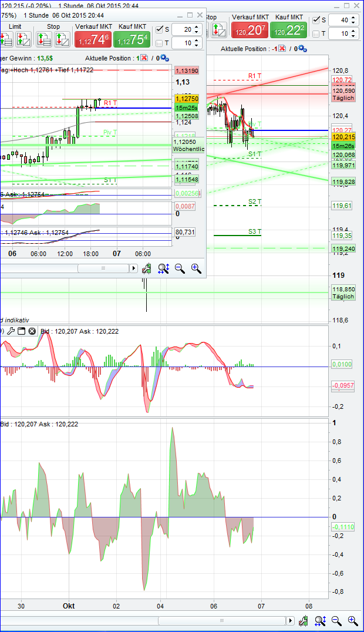The image size is (364, 632).
Task: Zoom in the front EUR/USD chart
Action: (196, 268)
